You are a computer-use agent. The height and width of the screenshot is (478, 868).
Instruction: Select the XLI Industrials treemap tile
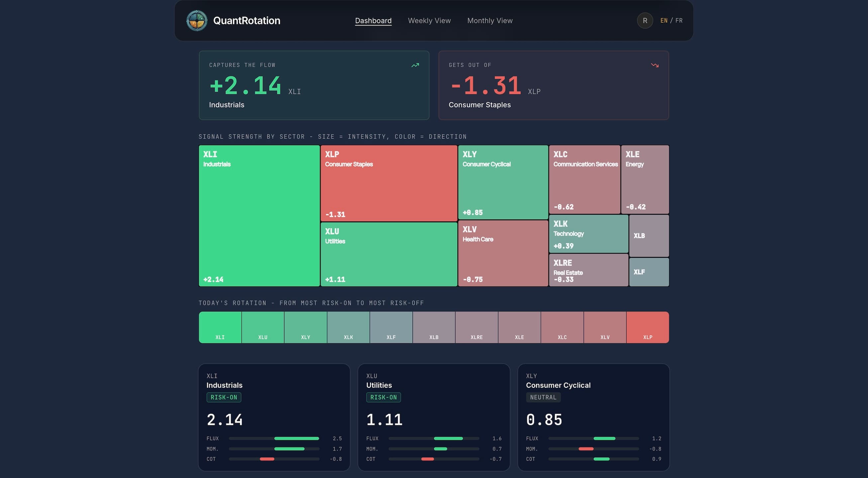259,216
